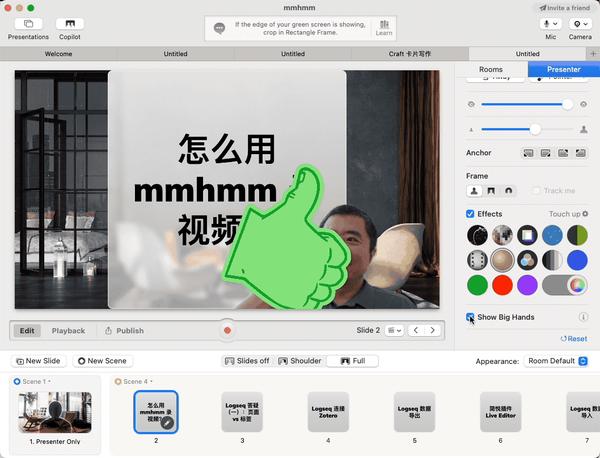Screen dimensions: 600x458
Task: Apply the black comet swirl effect
Action: (477, 235)
